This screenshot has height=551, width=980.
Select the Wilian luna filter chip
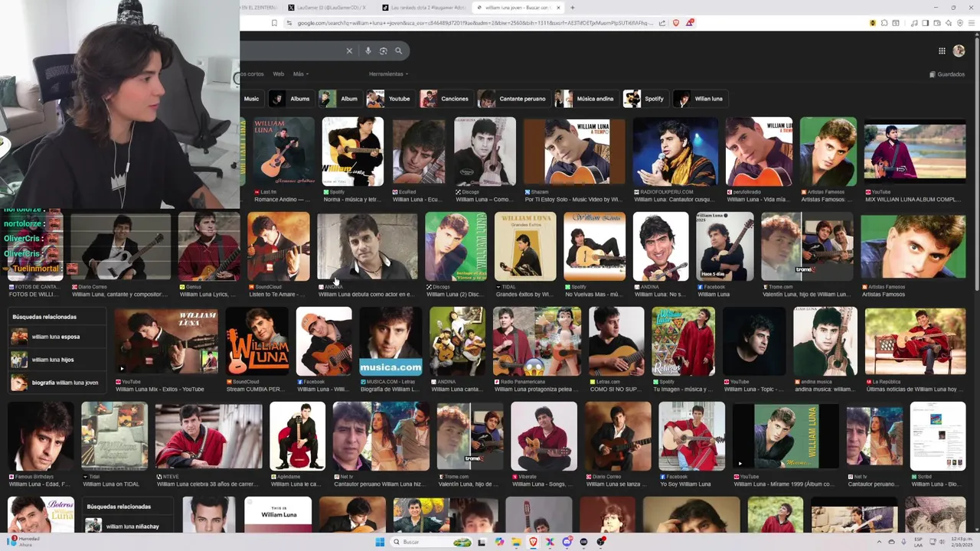pos(699,99)
